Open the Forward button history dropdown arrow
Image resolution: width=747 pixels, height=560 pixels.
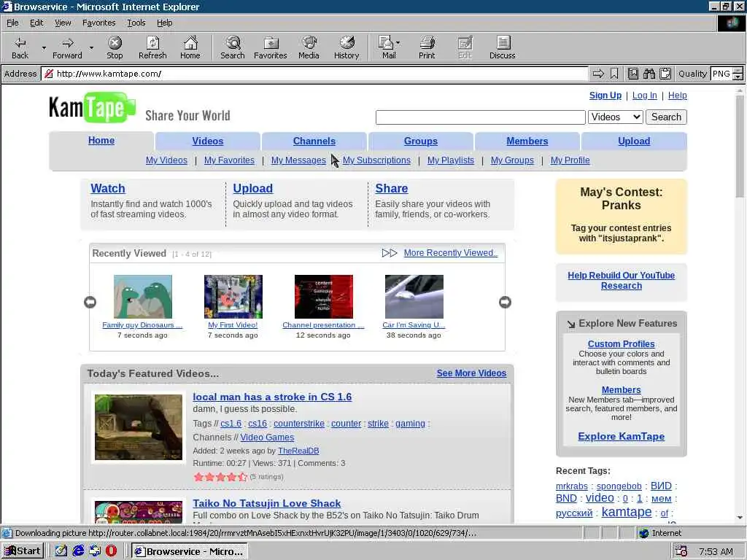91,47
